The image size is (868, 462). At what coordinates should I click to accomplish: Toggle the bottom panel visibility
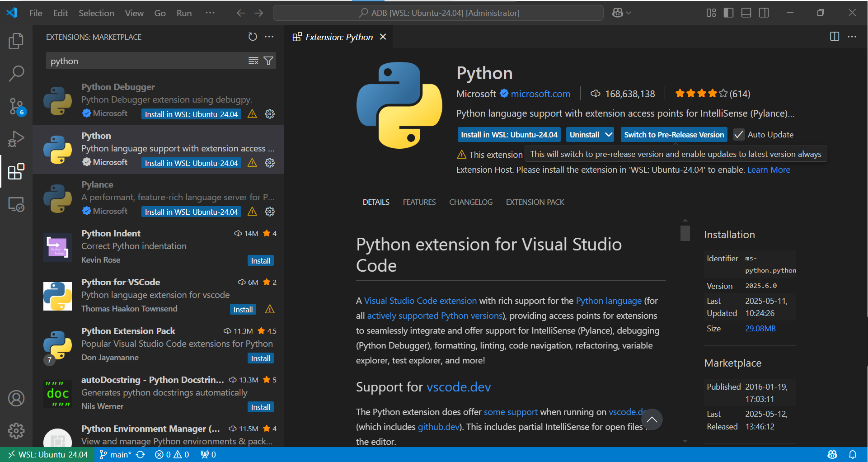coord(746,13)
